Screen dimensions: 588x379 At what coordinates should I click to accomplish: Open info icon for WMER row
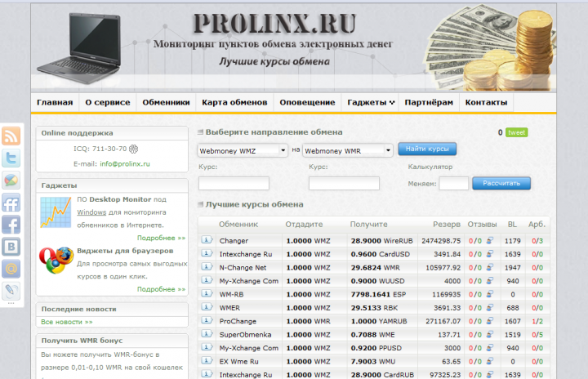click(207, 307)
